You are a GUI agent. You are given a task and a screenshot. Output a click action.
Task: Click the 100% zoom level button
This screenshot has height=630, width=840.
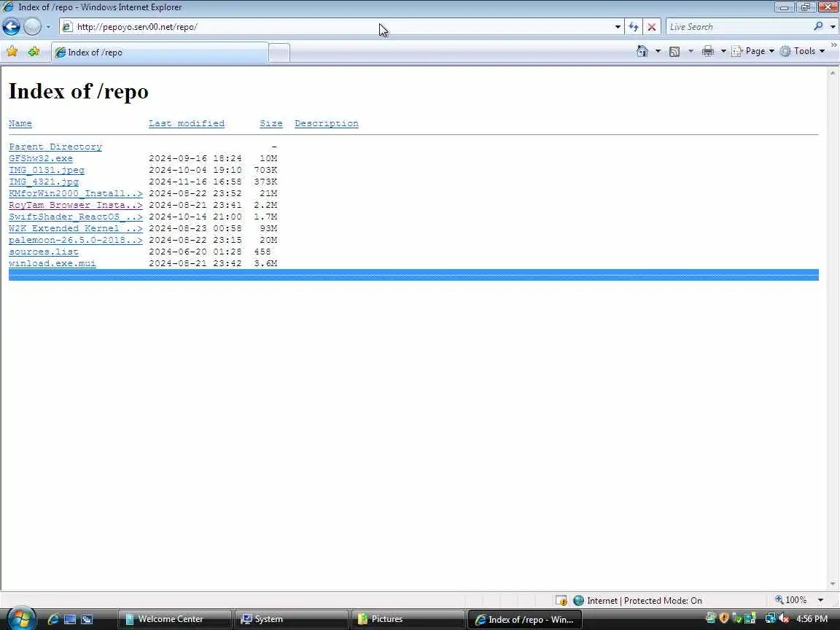[x=790, y=600]
